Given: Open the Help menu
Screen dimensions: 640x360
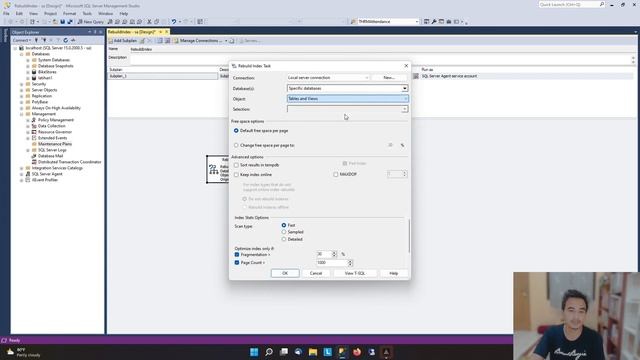Looking at the screenshot, I should [124, 13].
